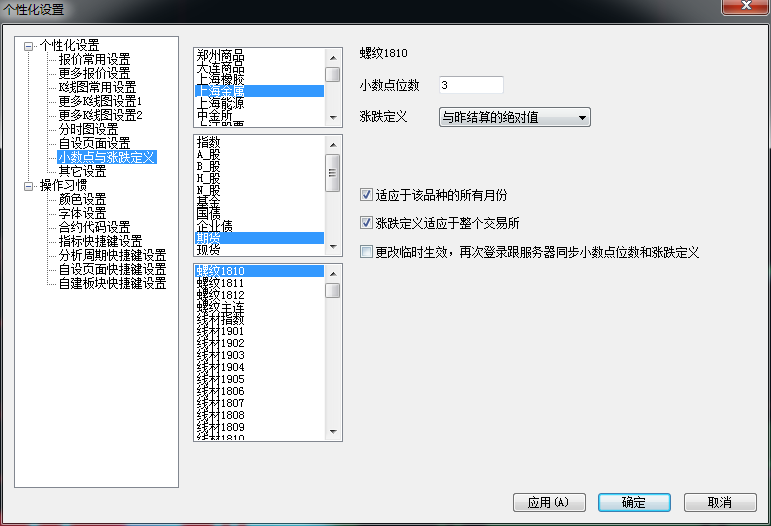
Task: Close the 个性化设置 dialog window
Action: coord(744,9)
